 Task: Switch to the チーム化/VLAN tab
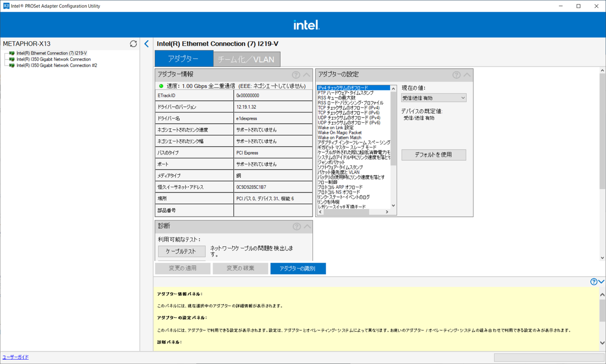[246, 59]
